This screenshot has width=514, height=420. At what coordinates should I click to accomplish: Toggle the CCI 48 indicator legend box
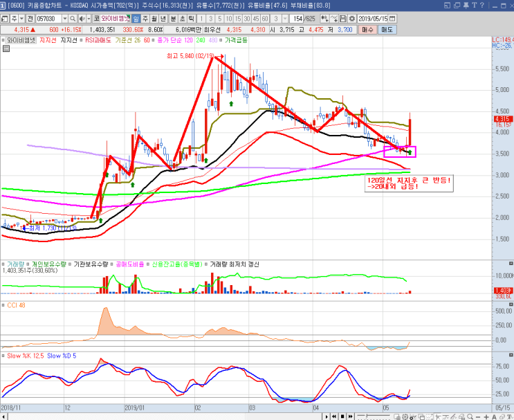pyautogui.click(x=3, y=305)
